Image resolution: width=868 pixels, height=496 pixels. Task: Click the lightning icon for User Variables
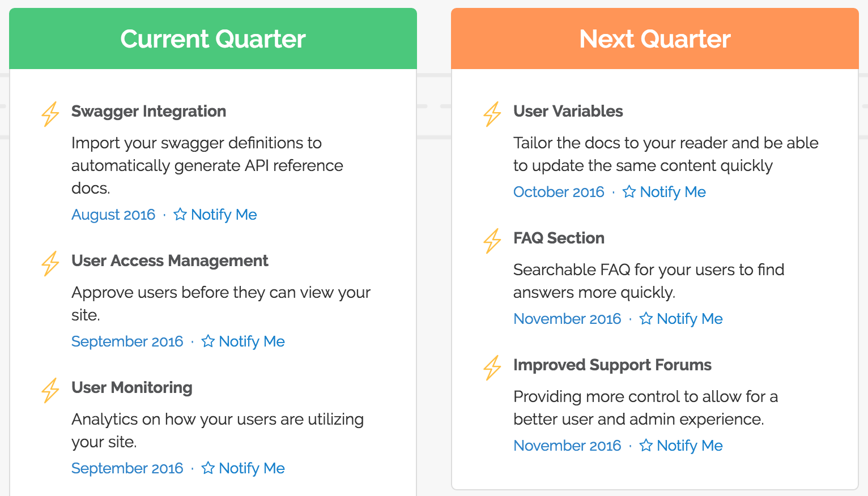(x=492, y=114)
